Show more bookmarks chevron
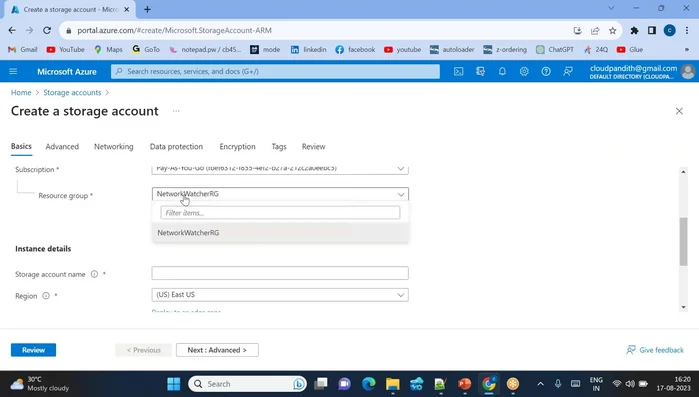The width and height of the screenshot is (699, 397). 687,49
